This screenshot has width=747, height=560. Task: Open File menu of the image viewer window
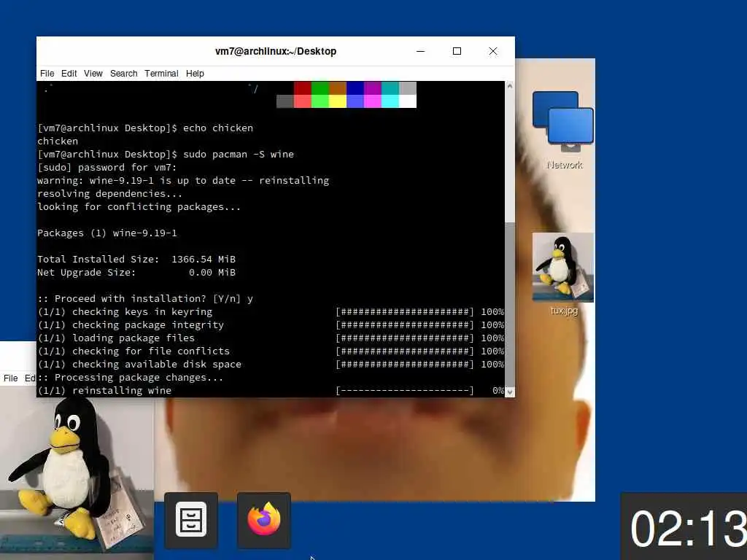[10, 378]
